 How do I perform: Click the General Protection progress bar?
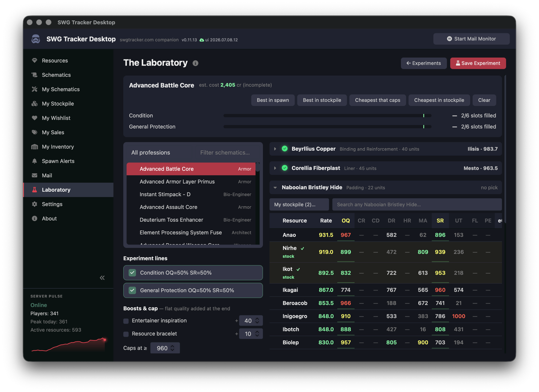pyautogui.click(x=327, y=127)
